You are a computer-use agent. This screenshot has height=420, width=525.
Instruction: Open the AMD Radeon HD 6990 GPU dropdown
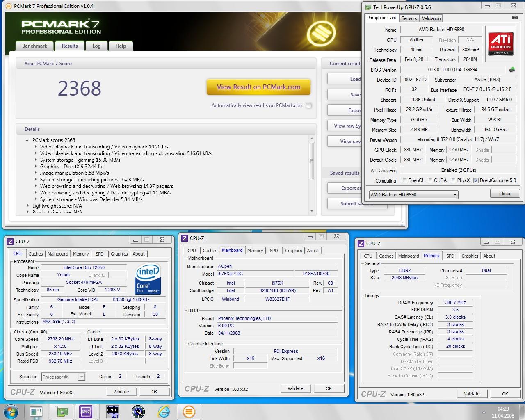[413, 194]
